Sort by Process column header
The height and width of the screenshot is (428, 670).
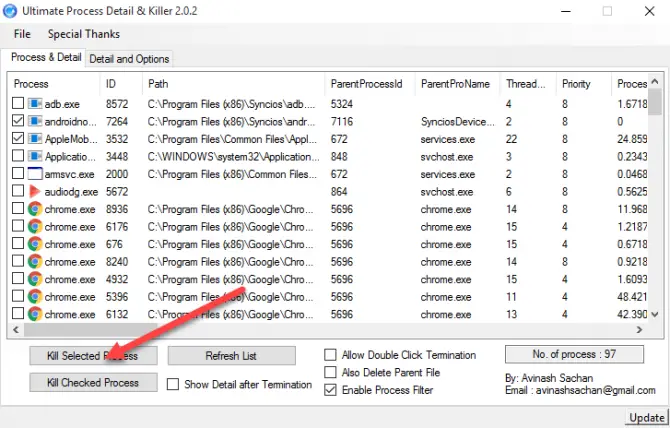53,84
